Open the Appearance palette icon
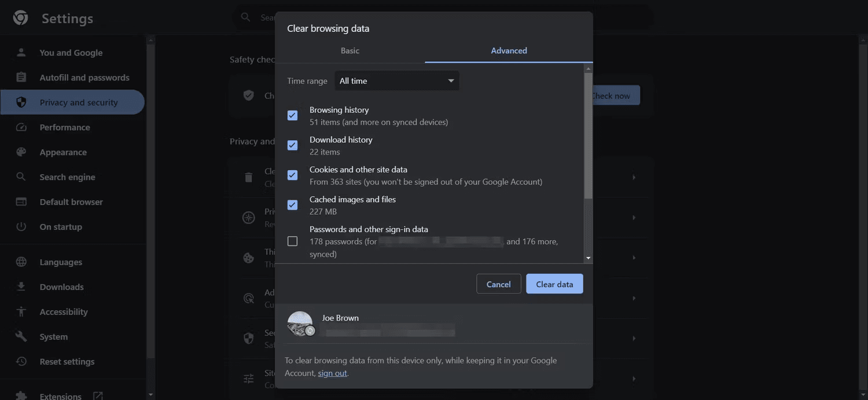Viewport: 868px width, 400px height. click(x=21, y=152)
